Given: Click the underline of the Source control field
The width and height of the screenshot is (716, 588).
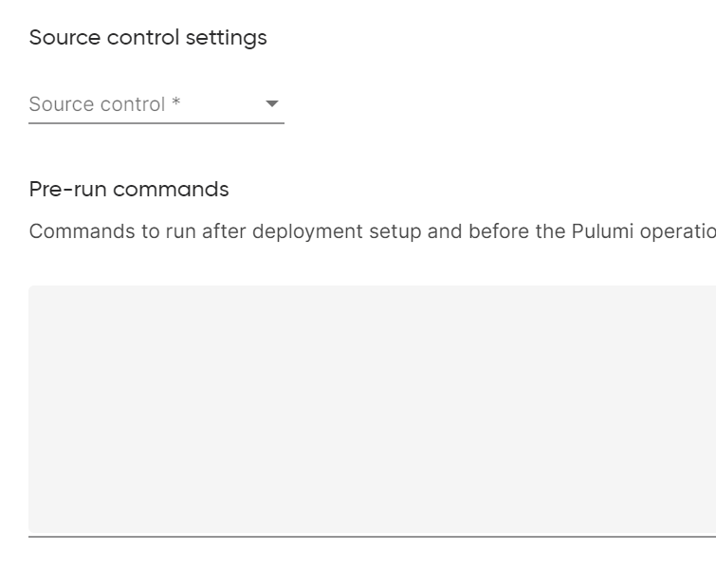Looking at the screenshot, I should coord(156,123).
